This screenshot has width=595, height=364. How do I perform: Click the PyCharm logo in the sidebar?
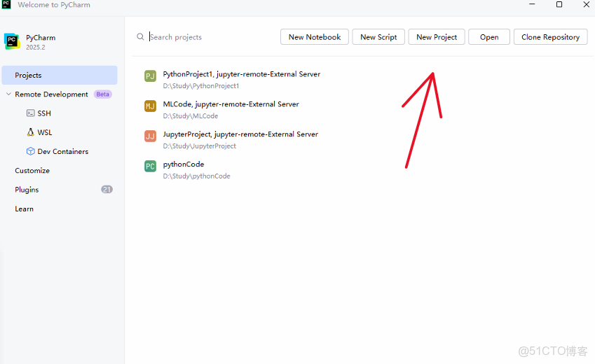[12, 41]
